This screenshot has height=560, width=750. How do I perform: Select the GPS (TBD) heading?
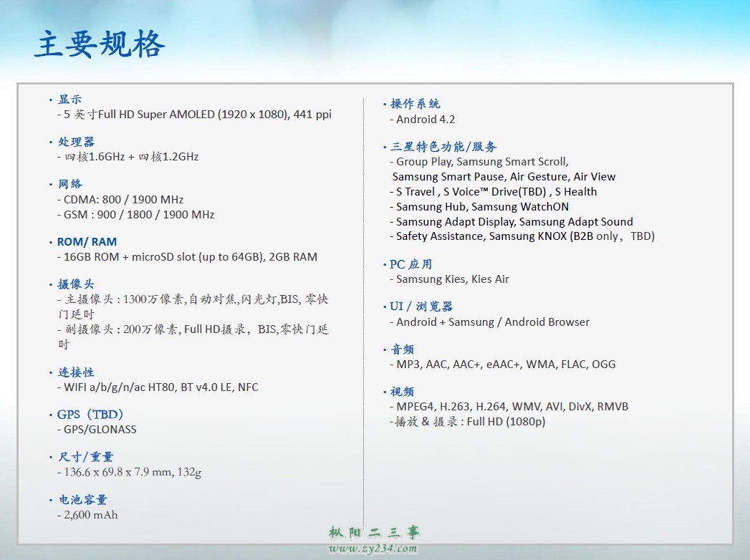coord(90,415)
